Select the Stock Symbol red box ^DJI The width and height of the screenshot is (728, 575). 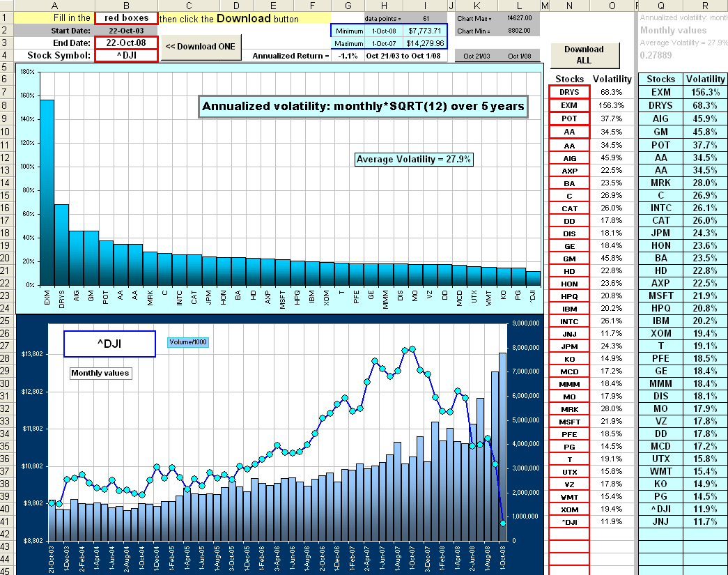tap(126, 55)
